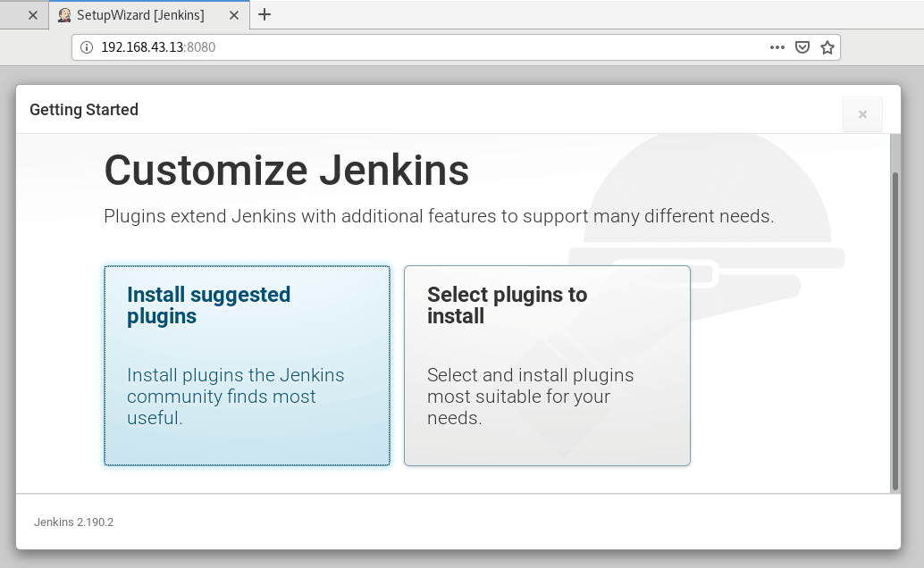Close the SetupWizard [Jenkins] tab
The width and height of the screenshot is (924, 568).
pyautogui.click(x=237, y=15)
